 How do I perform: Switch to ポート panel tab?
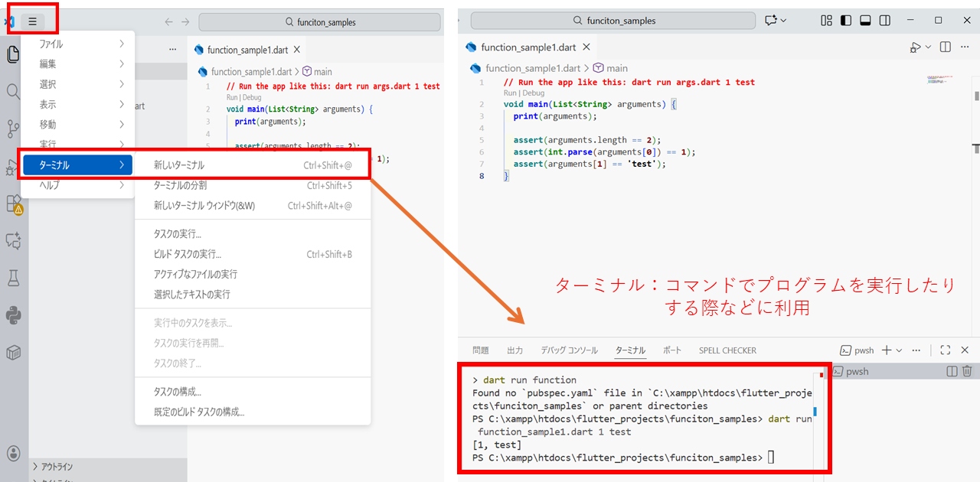point(672,350)
